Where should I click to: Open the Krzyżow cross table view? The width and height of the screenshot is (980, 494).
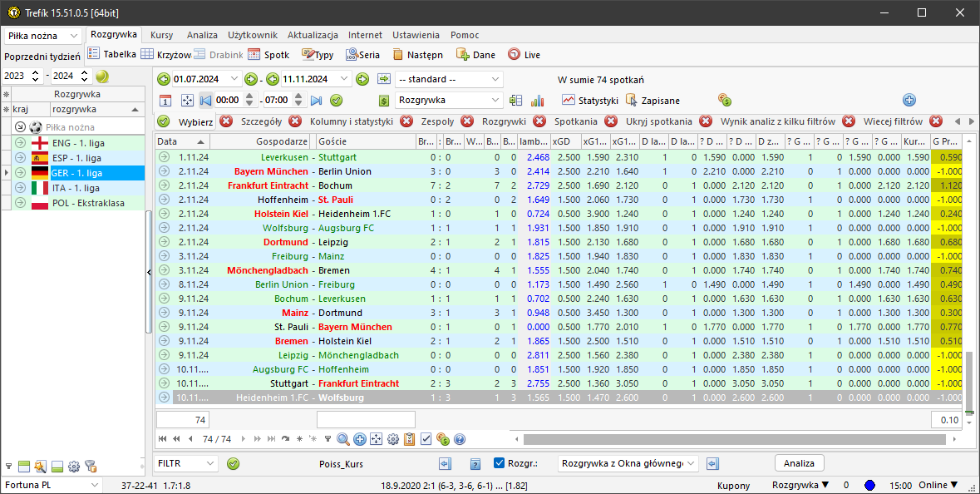point(166,55)
